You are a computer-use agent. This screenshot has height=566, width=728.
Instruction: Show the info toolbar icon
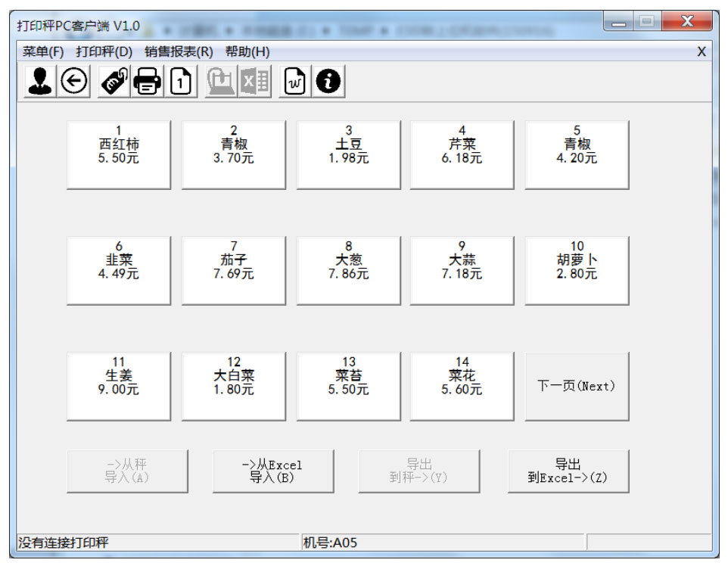[x=328, y=81]
